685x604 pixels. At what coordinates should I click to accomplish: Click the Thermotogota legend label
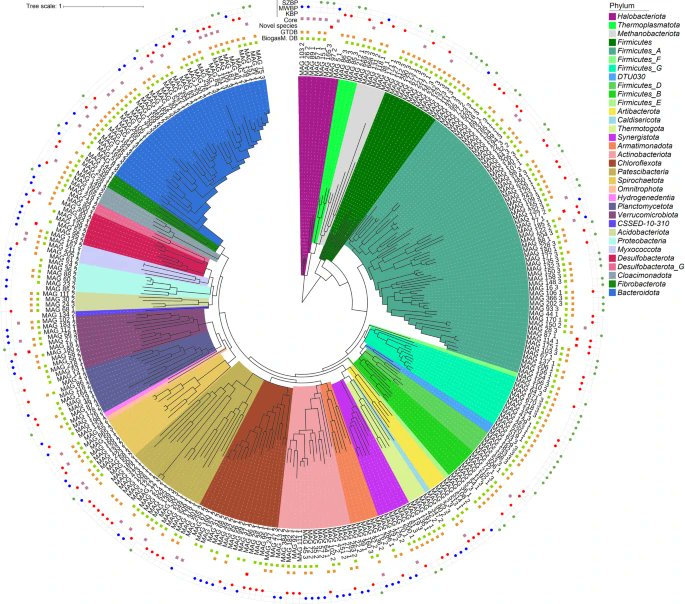tap(641, 128)
